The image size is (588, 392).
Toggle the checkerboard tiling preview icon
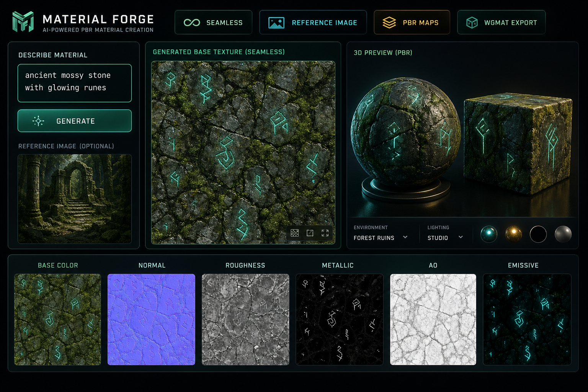[295, 233]
